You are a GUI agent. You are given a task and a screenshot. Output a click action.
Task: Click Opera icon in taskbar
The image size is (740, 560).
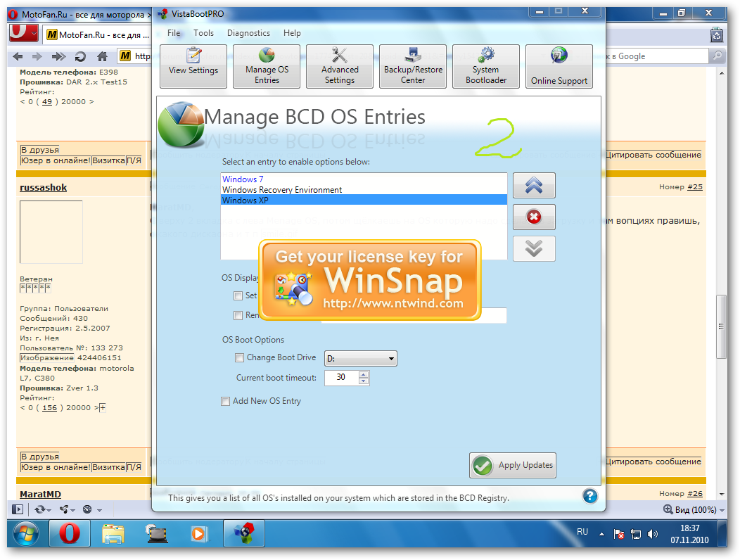point(70,534)
